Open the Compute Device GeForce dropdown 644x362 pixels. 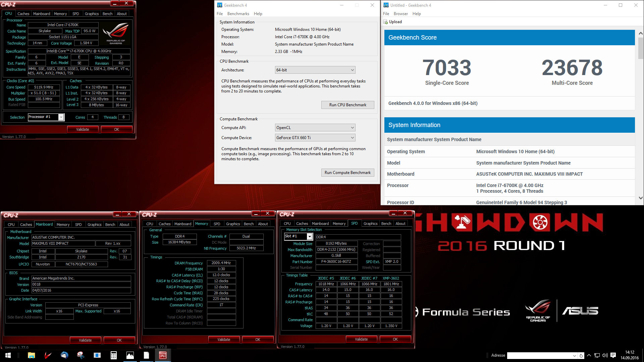[x=315, y=138]
